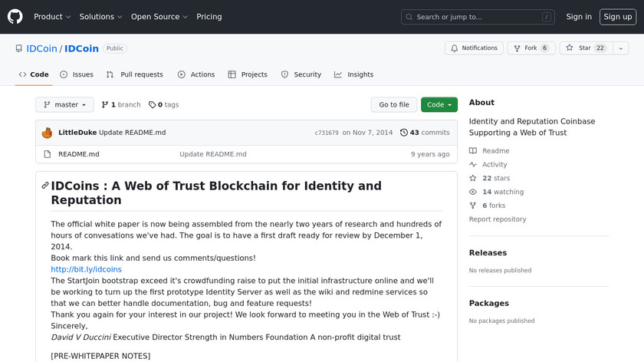Image resolution: width=644 pixels, height=362 pixels.
Task: Open the green Code dropdown
Action: click(x=439, y=105)
